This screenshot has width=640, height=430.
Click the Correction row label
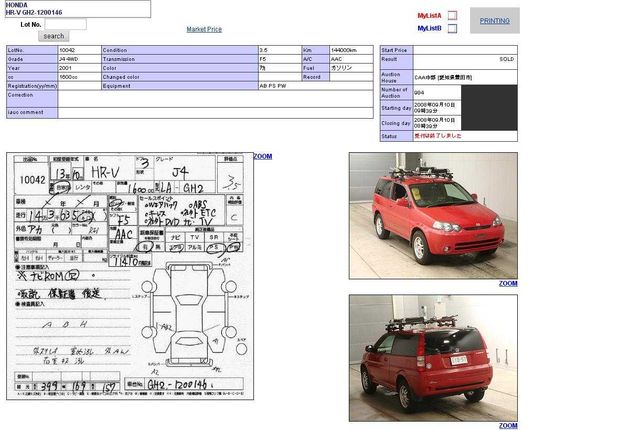pyautogui.click(x=20, y=95)
